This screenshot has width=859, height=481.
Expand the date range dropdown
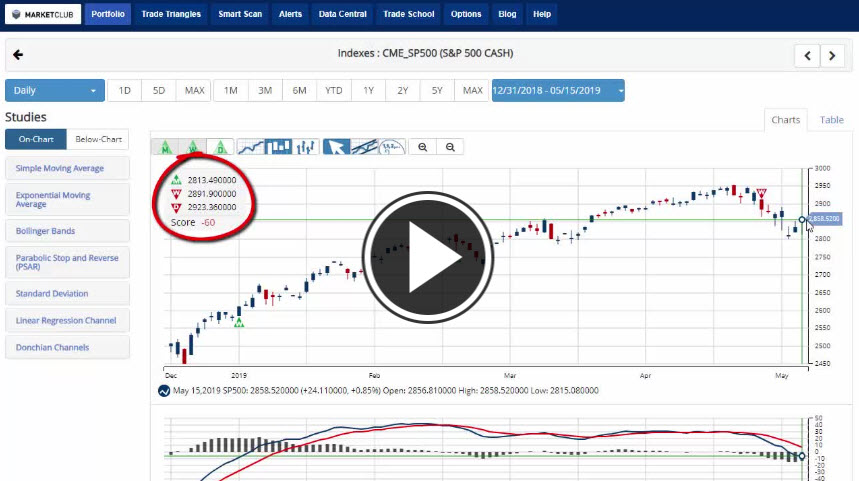557,91
